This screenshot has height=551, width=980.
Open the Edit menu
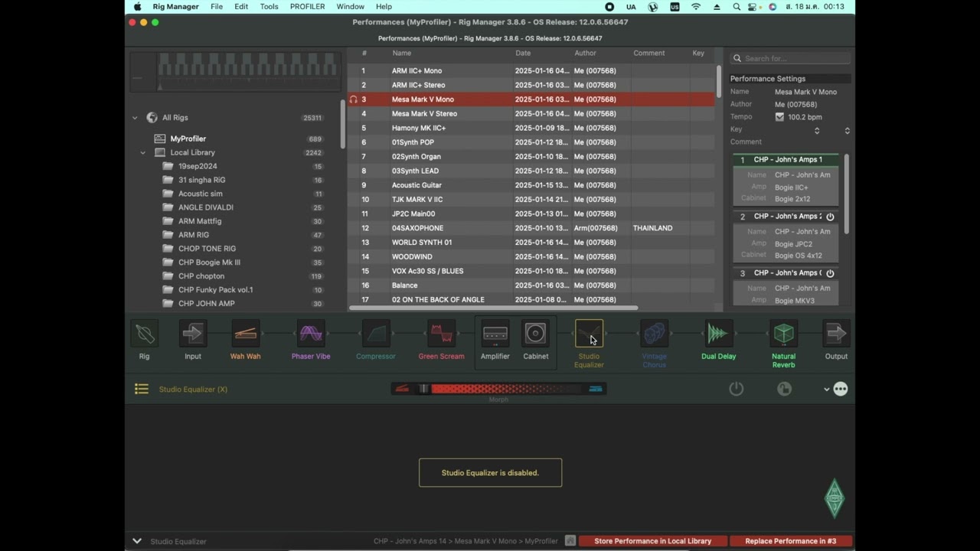(241, 7)
